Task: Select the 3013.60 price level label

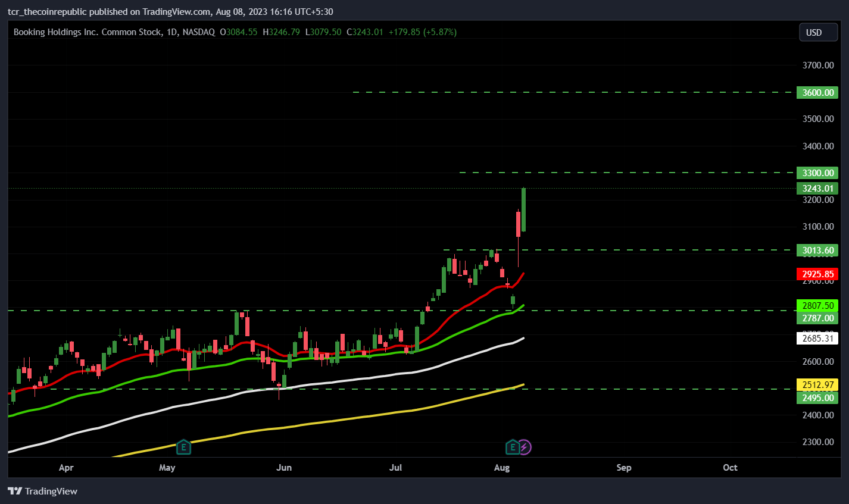Action: [x=817, y=251]
